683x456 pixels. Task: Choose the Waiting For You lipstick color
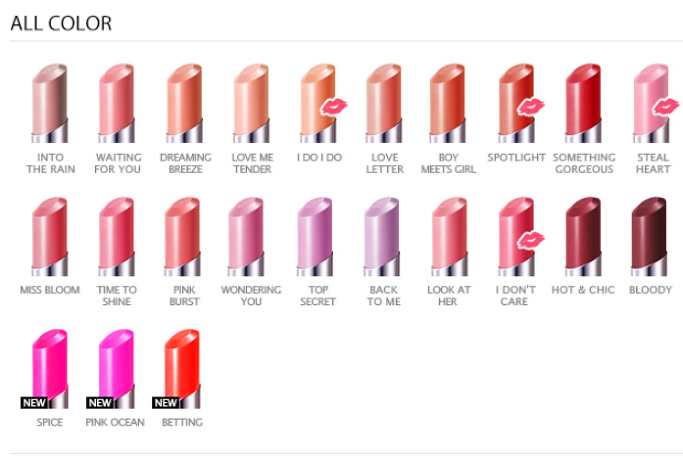116,103
